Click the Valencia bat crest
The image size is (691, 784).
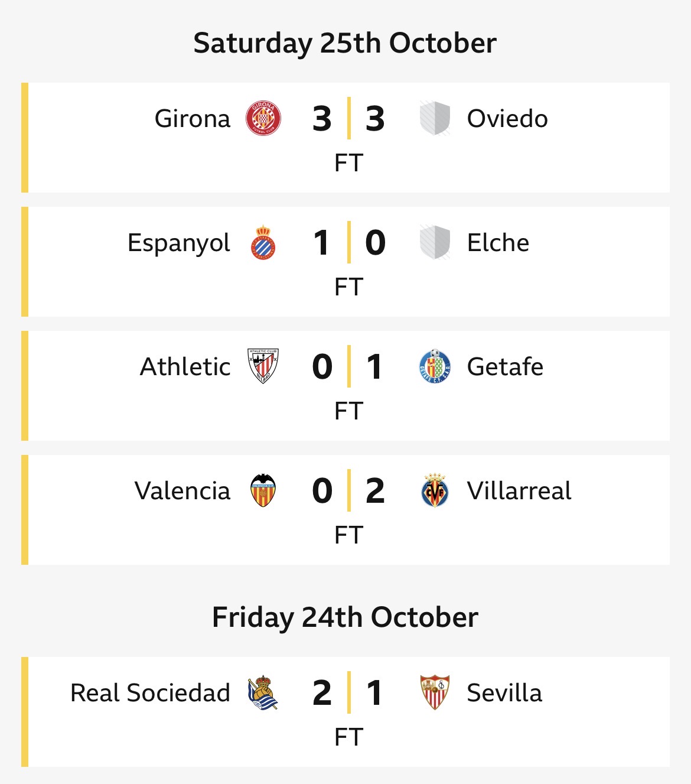[x=263, y=490]
